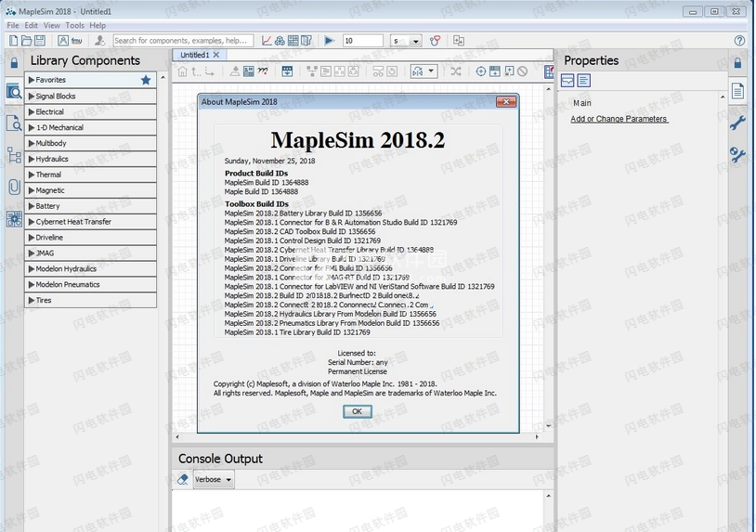Open the document page icon on right sidebar
756x532 pixels.
click(x=737, y=91)
